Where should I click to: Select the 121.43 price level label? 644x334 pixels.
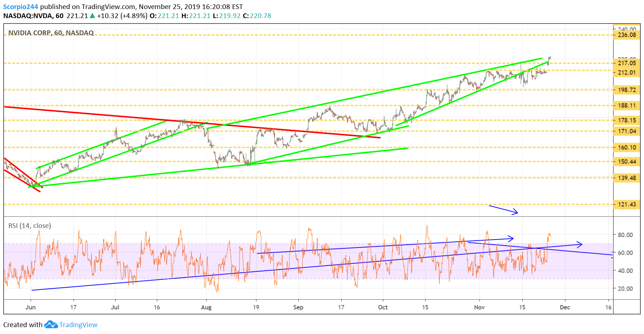(x=627, y=204)
